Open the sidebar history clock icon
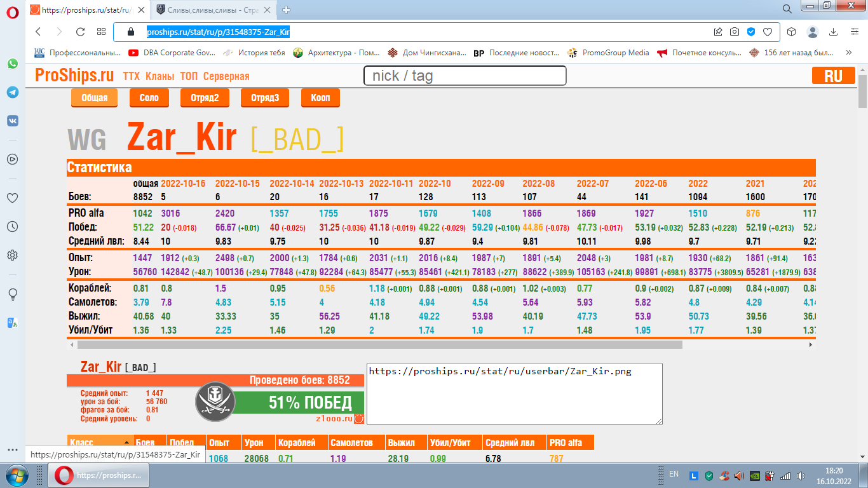 coord(12,227)
